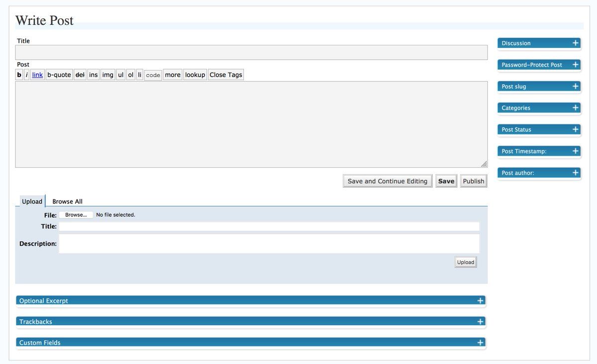Screen dimensions: 597x364
Task: Click the bold 'b' quicktag button
Action: point(19,75)
